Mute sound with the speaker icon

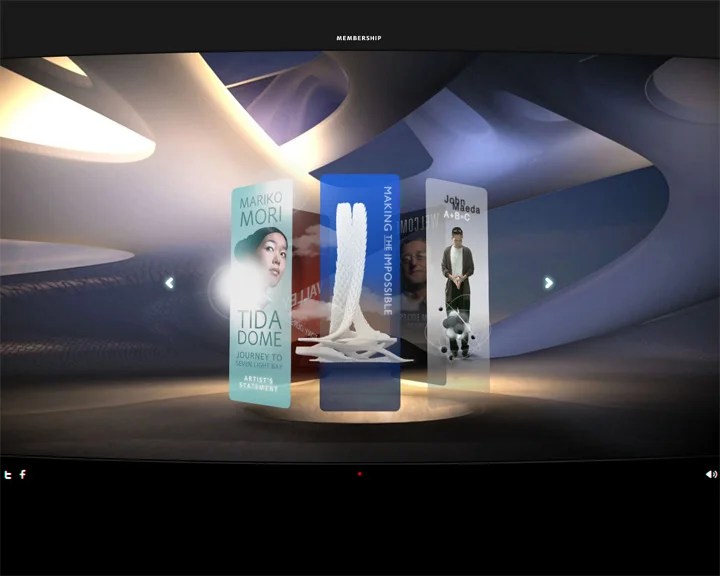(x=711, y=474)
